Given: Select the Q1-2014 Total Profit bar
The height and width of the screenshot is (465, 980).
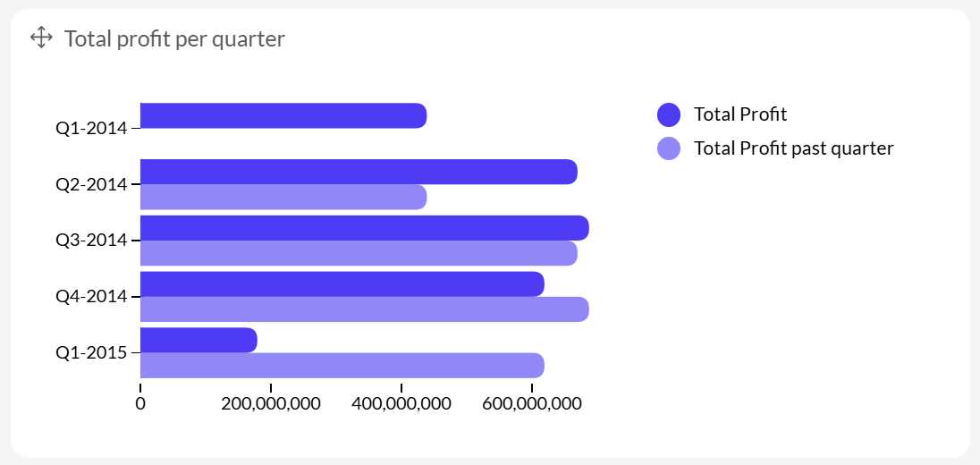Looking at the screenshot, I should [283, 115].
